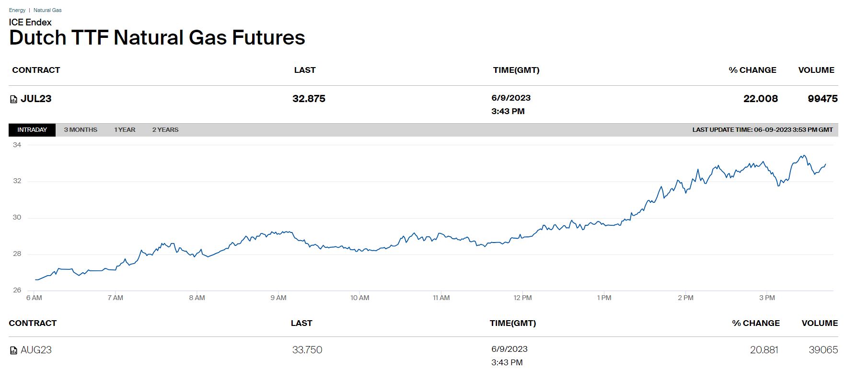Click the last update time text
Image resolution: width=868 pixels, height=371 pixels.
click(762, 130)
